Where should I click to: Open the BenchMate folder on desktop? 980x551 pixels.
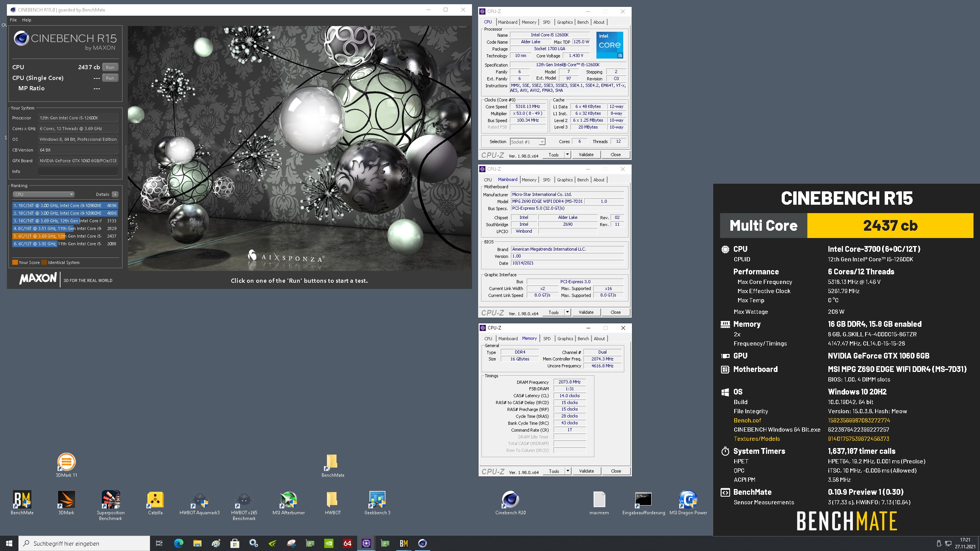click(x=332, y=466)
